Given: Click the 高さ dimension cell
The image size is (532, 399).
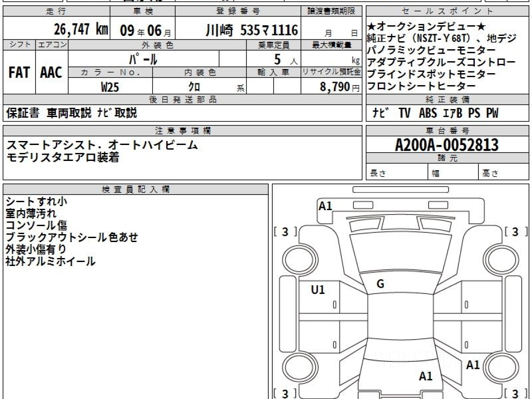Looking at the screenshot, I should [x=503, y=172].
